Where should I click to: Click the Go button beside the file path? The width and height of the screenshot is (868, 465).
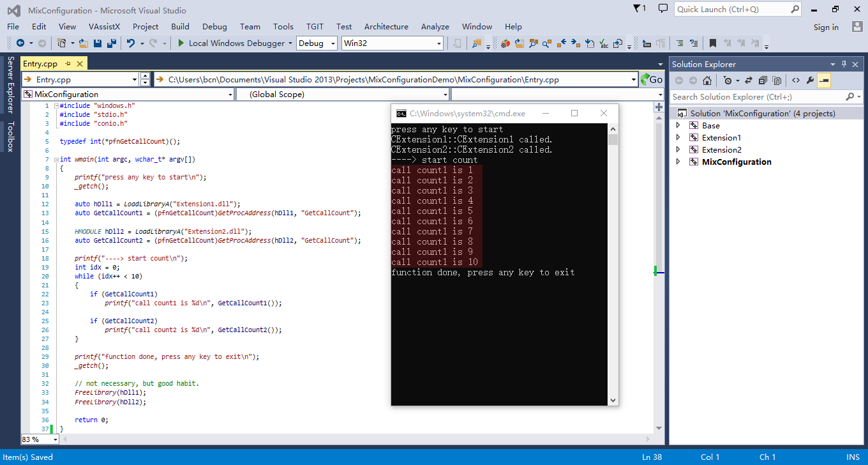(652, 79)
